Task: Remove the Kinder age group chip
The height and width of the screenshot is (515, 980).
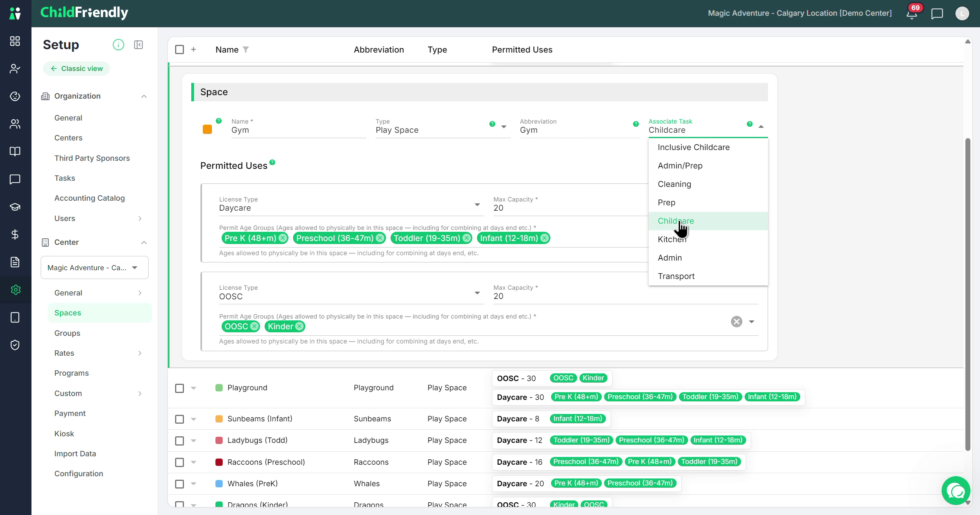Action: [300, 327]
